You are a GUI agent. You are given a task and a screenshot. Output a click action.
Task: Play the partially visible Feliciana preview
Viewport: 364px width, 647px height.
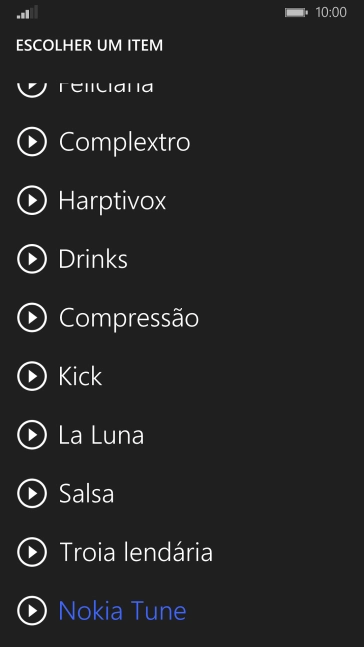32,90
